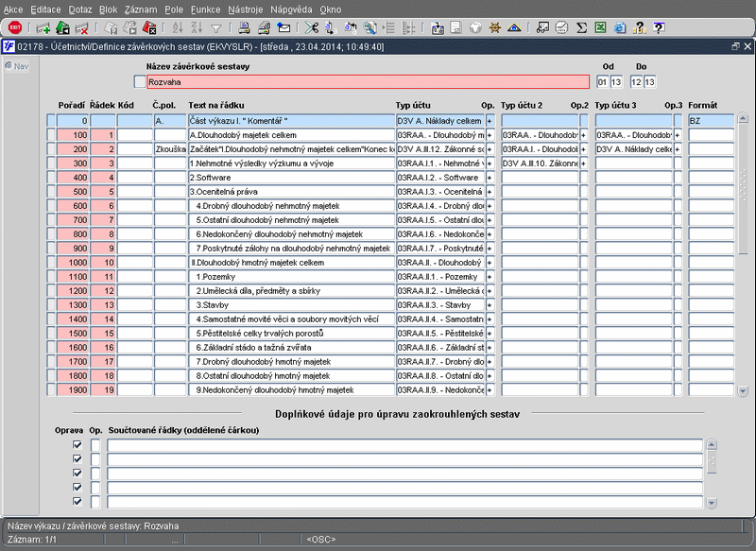This screenshot has height=551, width=756.
Task: Open the Internet Explorer icon
Action: [620, 28]
